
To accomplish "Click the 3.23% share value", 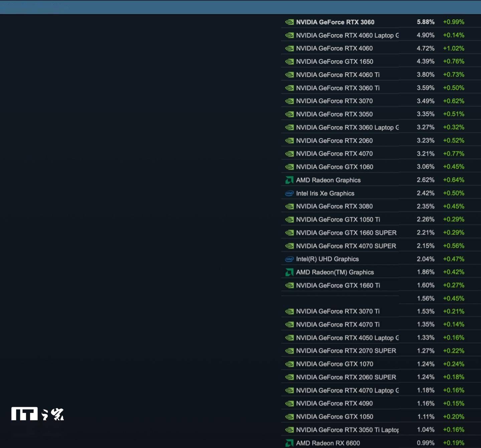I will click(426, 140).
